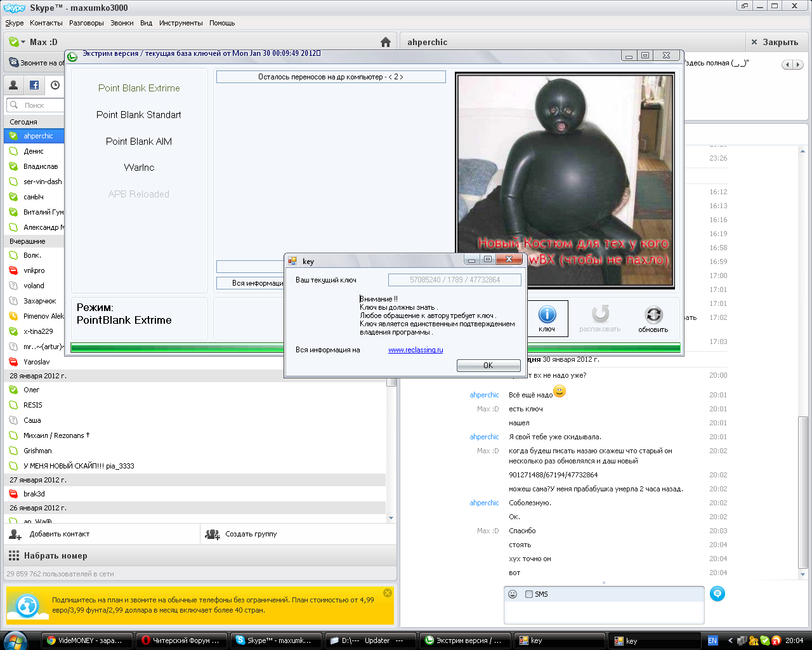
Task: Click Закрыть to close the conversation
Action: [x=775, y=42]
